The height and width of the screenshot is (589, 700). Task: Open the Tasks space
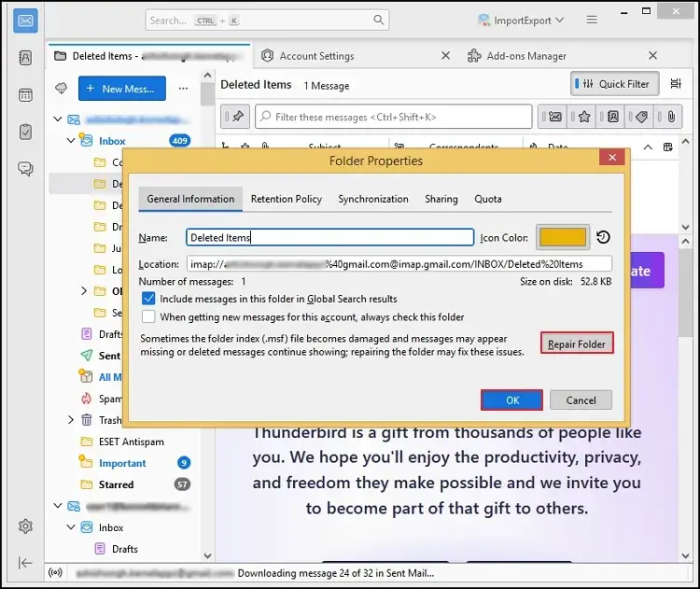[x=25, y=132]
